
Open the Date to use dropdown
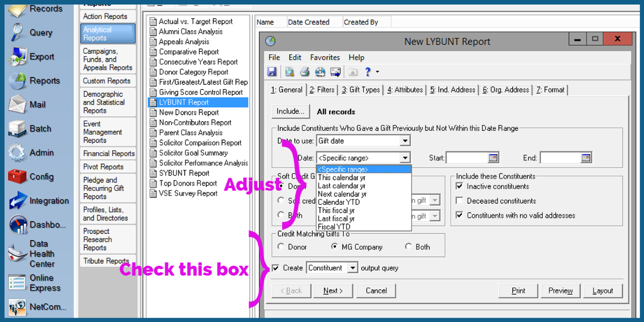tap(405, 141)
